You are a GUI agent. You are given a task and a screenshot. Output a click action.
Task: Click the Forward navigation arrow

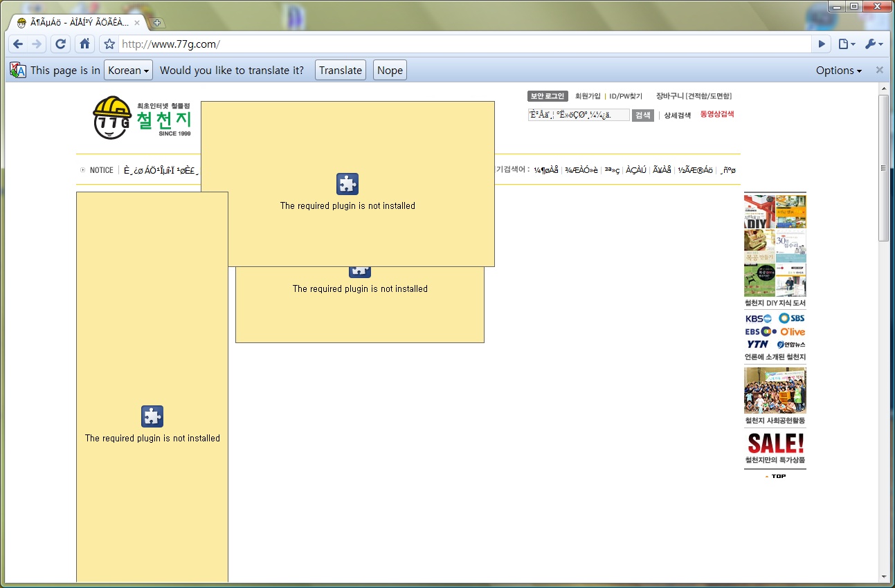(x=37, y=44)
